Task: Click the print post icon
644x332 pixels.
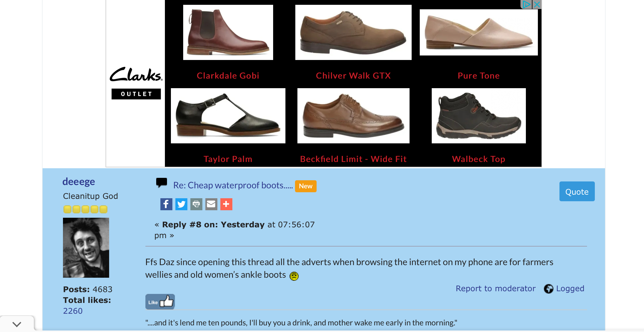Action: coord(196,204)
